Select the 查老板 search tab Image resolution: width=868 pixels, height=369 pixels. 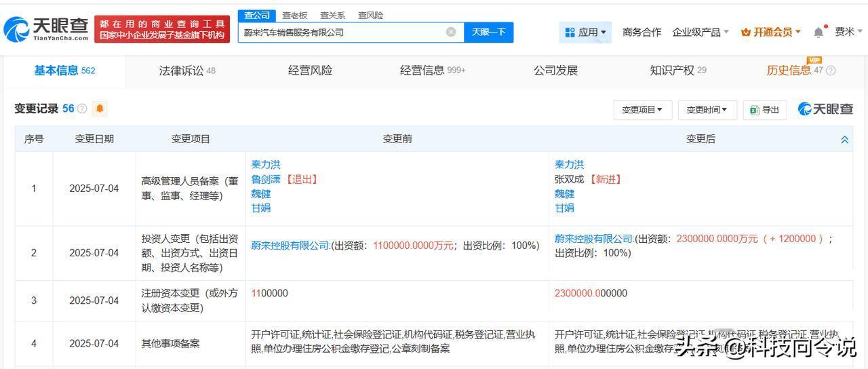point(294,15)
